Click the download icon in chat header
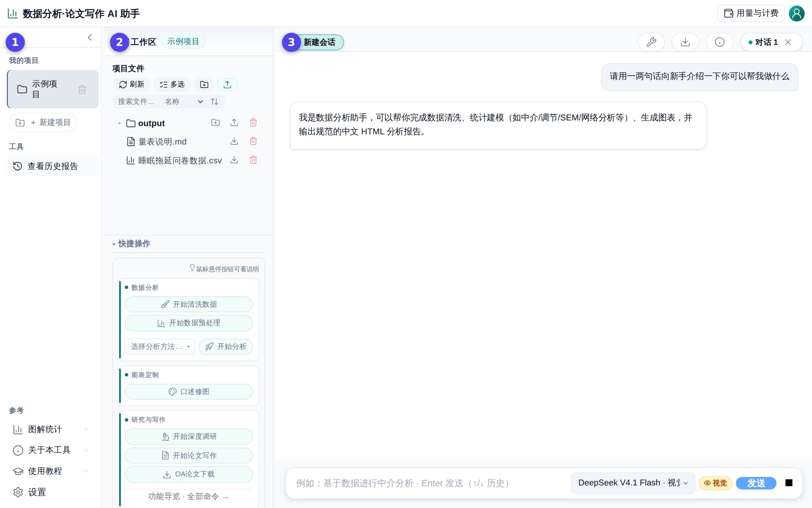This screenshot has height=508, width=812. [x=685, y=42]
